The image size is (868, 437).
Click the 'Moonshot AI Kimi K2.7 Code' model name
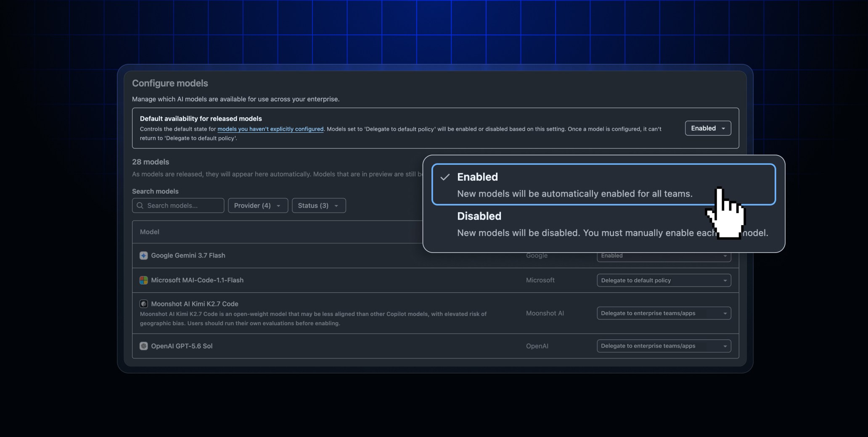click(x=194, y=304)
